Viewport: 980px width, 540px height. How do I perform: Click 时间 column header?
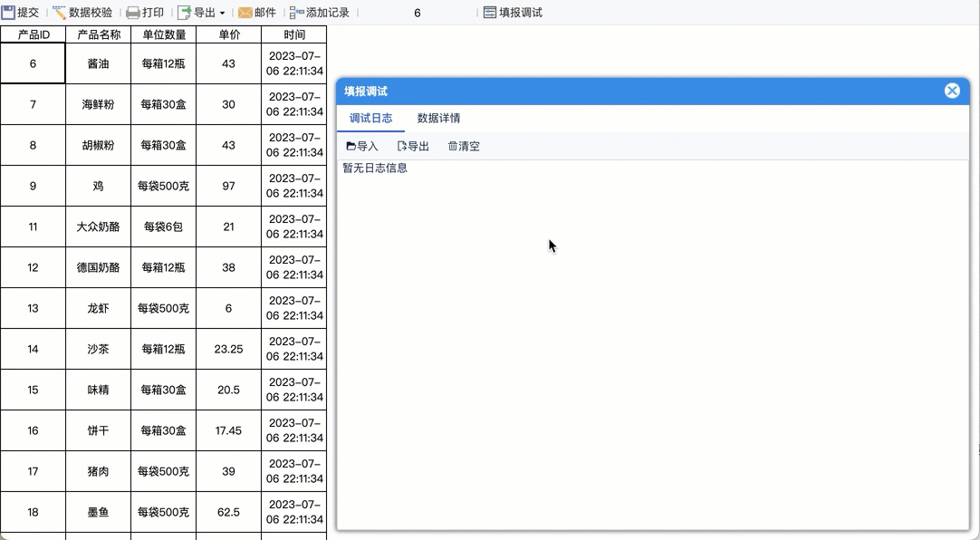(293, 34)
